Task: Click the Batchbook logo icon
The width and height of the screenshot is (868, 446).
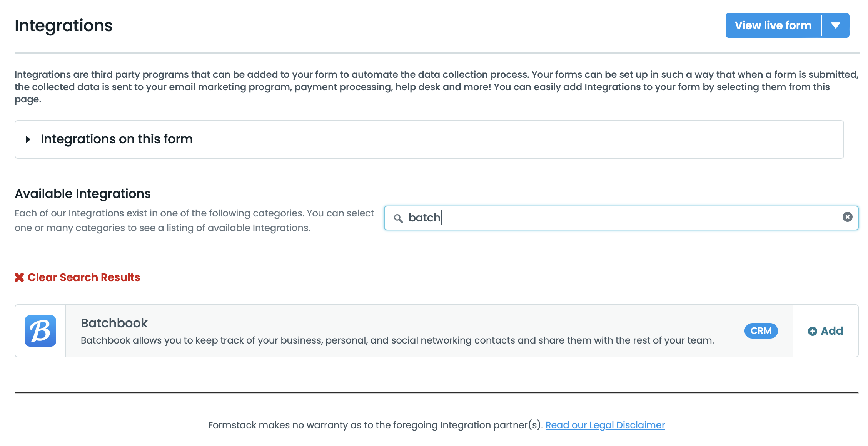Action: (x=40, y=331)
